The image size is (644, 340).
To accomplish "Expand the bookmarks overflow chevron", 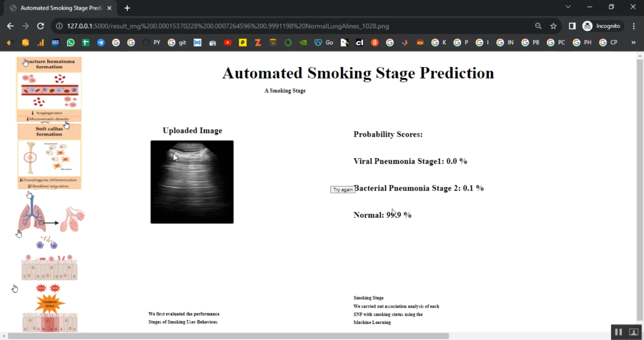I will [x=633, y=42].
